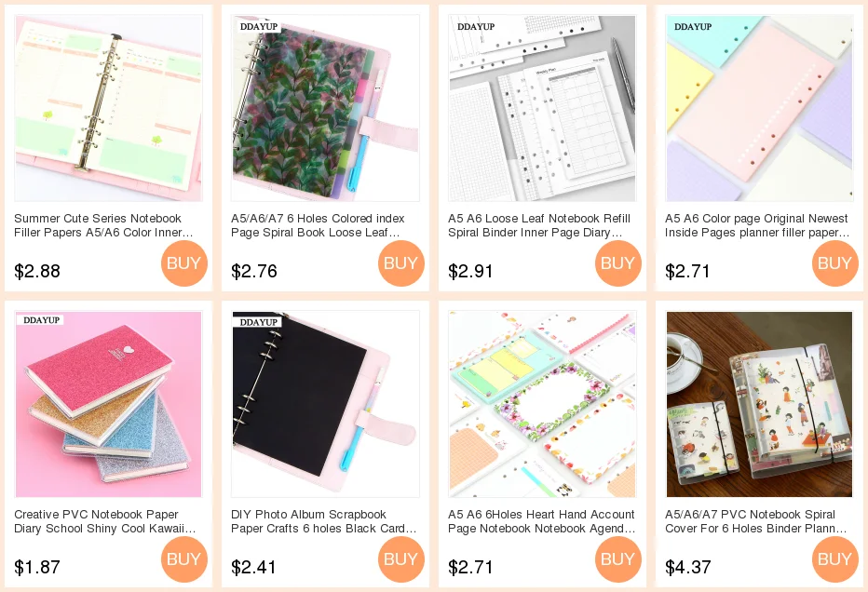
Task: Open the floral border pages thumbnail
Action: [542, 404]
